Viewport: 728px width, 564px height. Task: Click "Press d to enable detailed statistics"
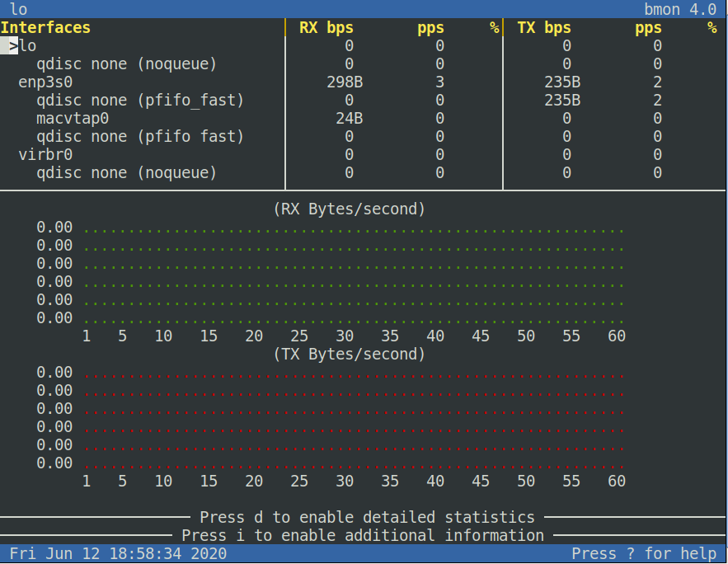367,518
